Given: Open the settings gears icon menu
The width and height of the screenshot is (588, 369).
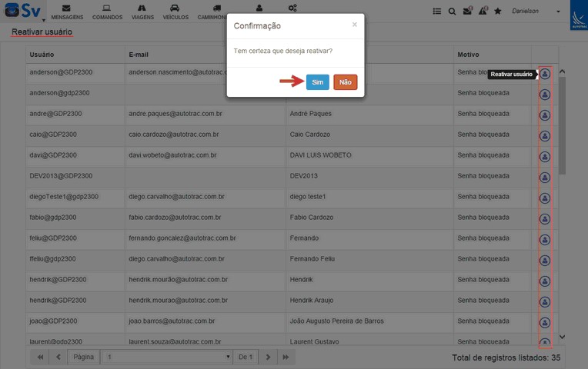Looking at the screenshot, I should click(x=292, y=8).
